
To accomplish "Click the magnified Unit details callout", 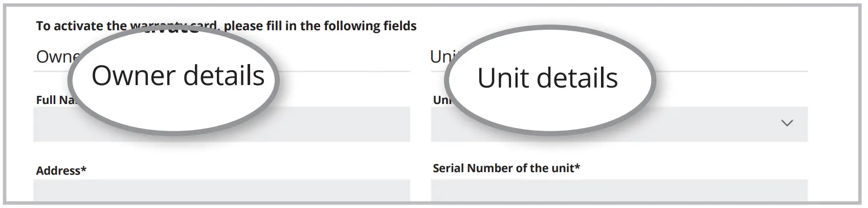I will [x=547, y=78].
